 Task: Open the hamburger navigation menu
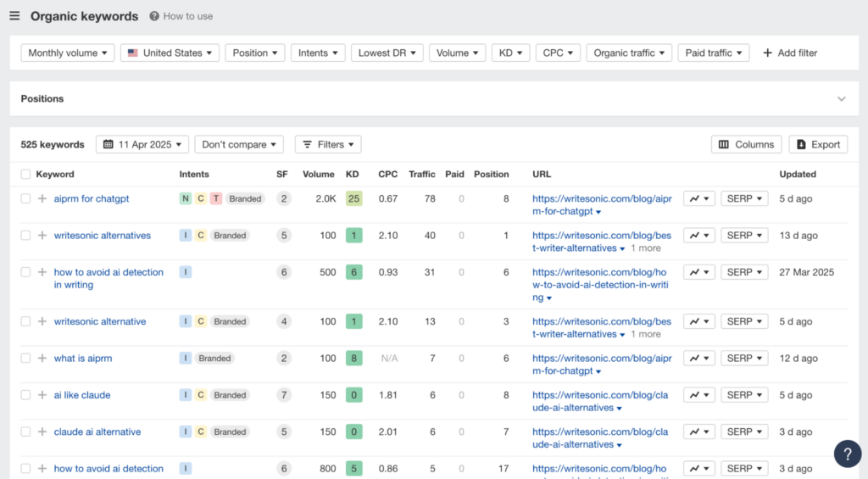point(14,16)
